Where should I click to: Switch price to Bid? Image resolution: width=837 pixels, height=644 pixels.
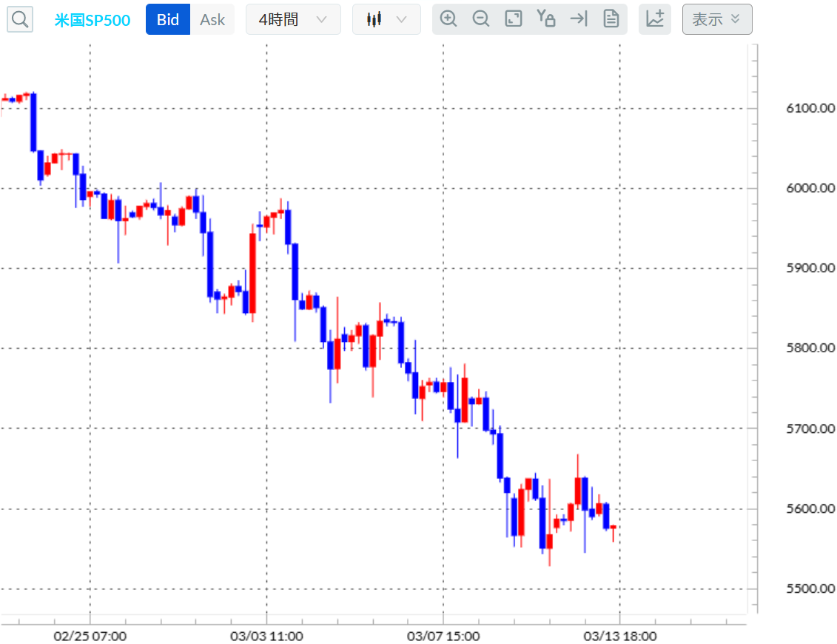pos(167,20)
